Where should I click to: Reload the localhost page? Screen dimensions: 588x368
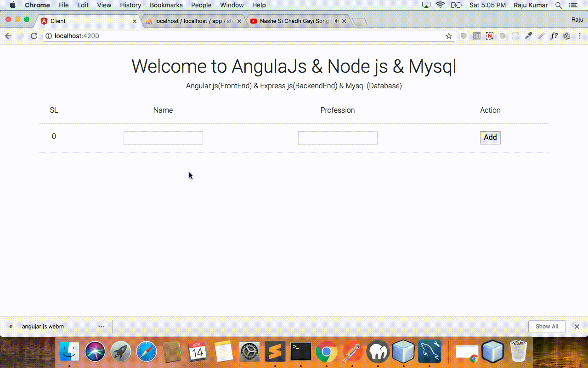pyautogui.click(x=34, y=36)
